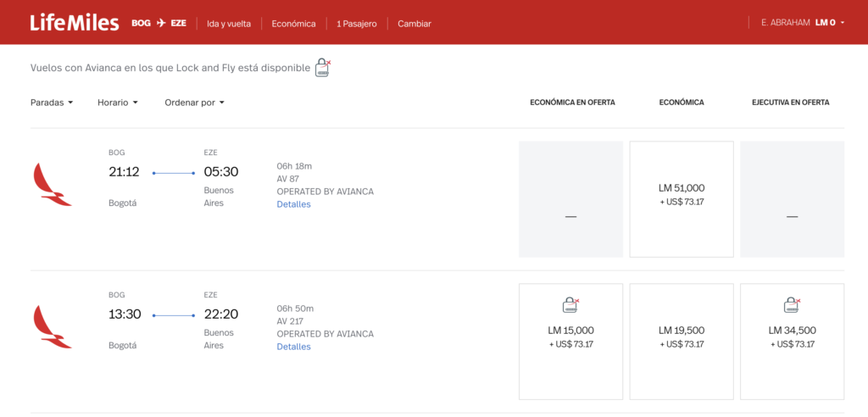Click the Lock and Fly padlock icon in notice
Viewport: 868px width, 417px height.
pyautogui.click(x=323, y=68)
